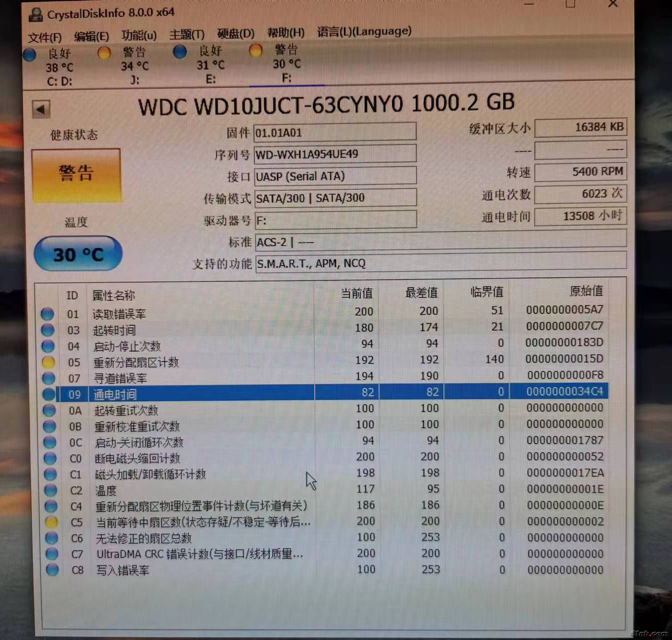Viewport: 672px width, 640px height.
Task: Click the firmware field 01.01A01
Action: click(x=335, y=132)
